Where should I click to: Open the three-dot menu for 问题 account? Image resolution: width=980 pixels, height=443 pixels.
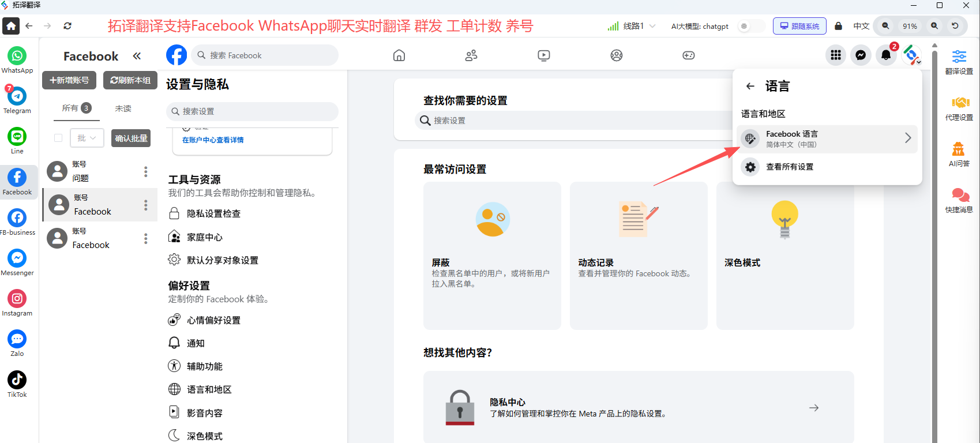145,171
